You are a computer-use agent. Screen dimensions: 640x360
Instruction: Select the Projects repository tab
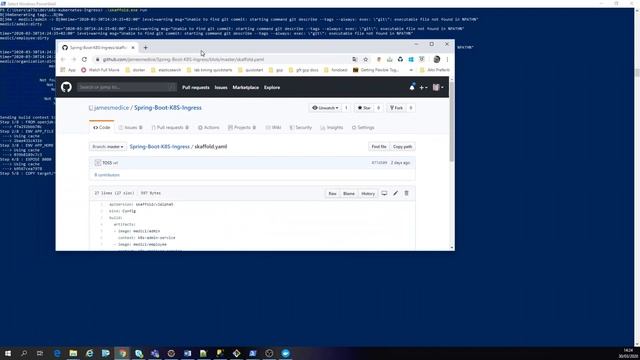tap(242, 127)
